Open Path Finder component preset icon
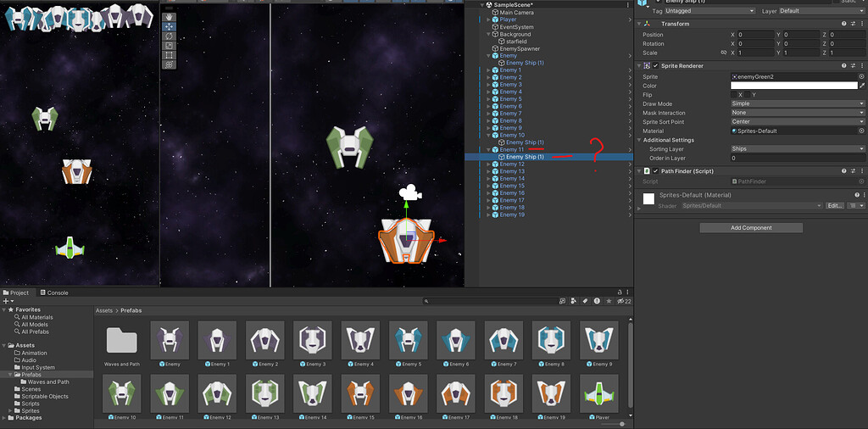The height and width of the screenshot is (429, 868). (x=853, y=171)
